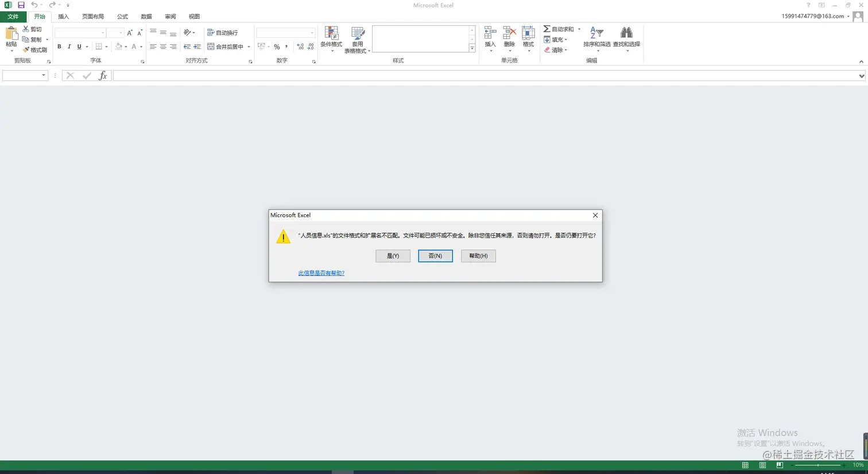Click Wrap Text (自动换行) button
Viewport: 868px width, 474px height.
[223, 33]
